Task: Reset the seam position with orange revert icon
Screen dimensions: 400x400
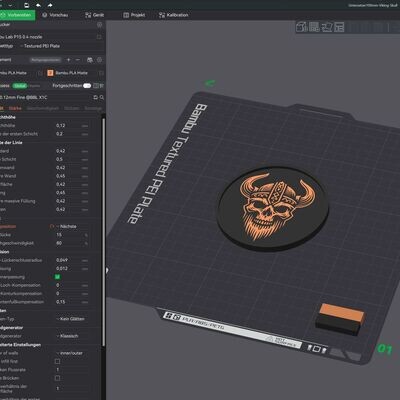Action: [x=52, y=226]
